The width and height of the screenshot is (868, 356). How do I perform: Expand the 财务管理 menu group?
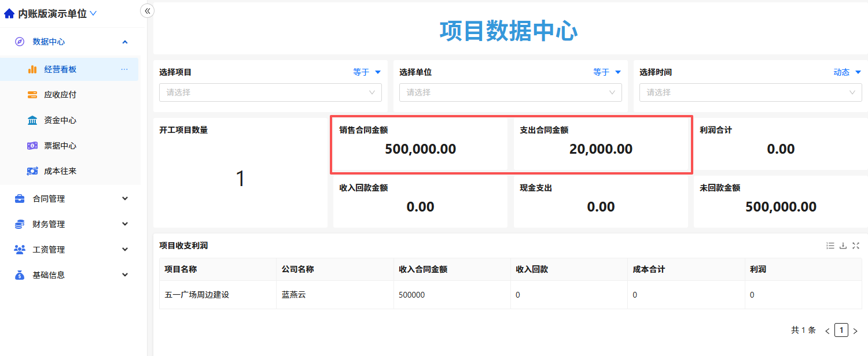pyautogui.click(x=69, y=224)
